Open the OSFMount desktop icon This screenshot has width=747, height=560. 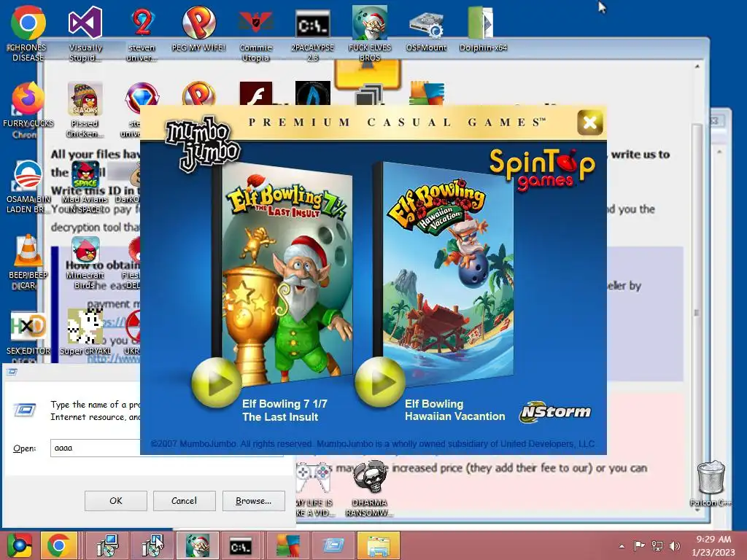[426, 25]
